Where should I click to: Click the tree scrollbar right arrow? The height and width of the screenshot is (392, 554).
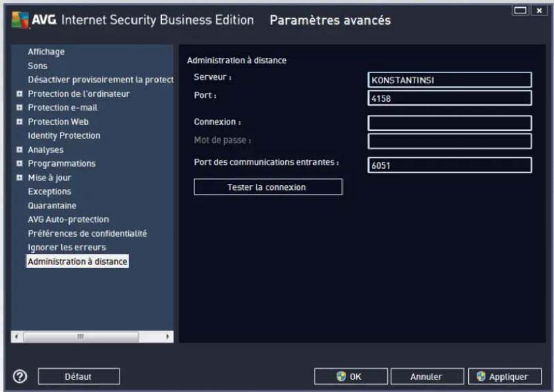pyautogui.click(x=168, y=337)
